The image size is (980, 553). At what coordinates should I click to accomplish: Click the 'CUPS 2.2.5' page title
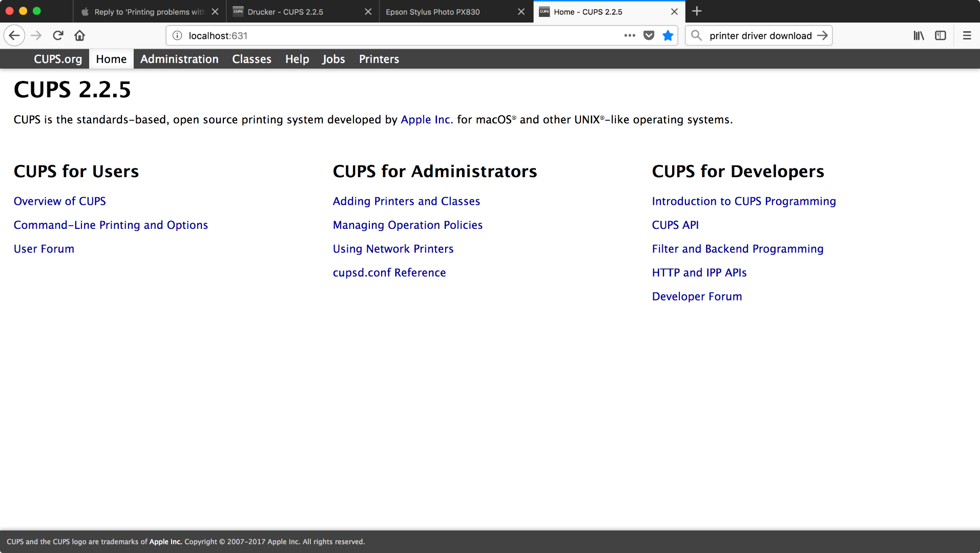click(x=72, y=90)
